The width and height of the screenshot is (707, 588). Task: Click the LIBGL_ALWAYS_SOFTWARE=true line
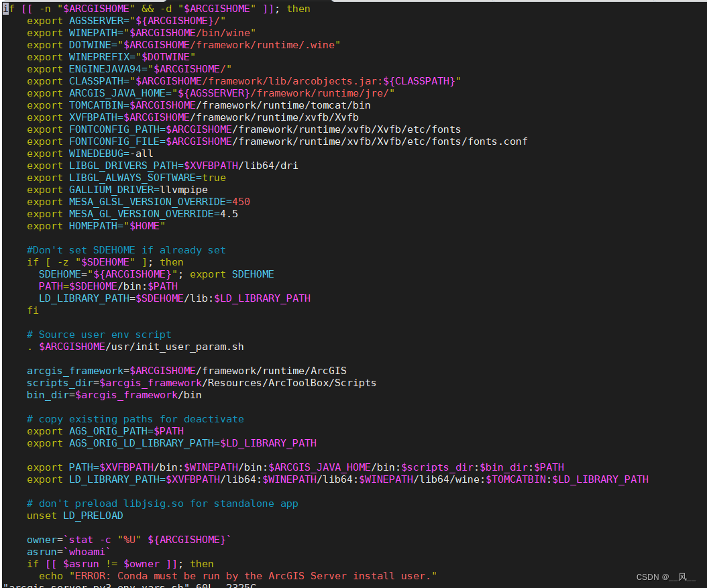[126, 178]
